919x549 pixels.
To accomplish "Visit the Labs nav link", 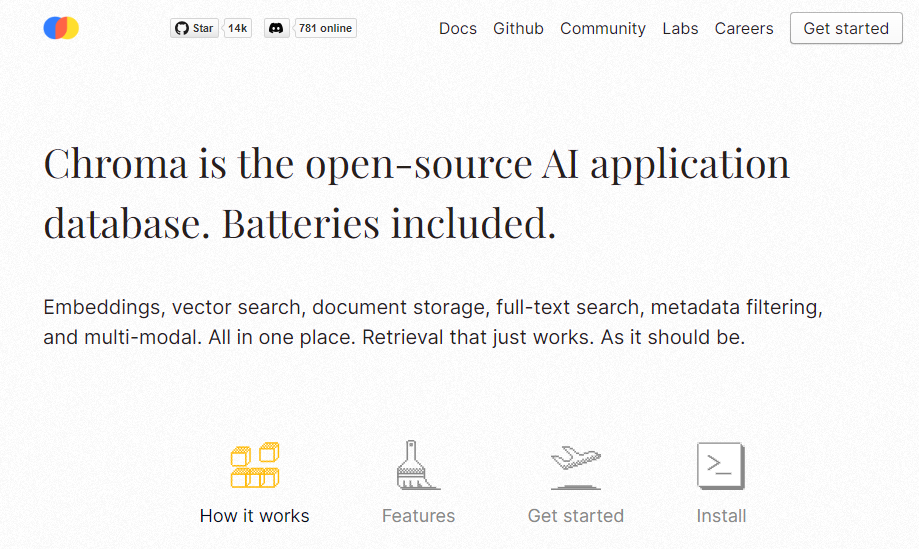I will coord(680,28).
